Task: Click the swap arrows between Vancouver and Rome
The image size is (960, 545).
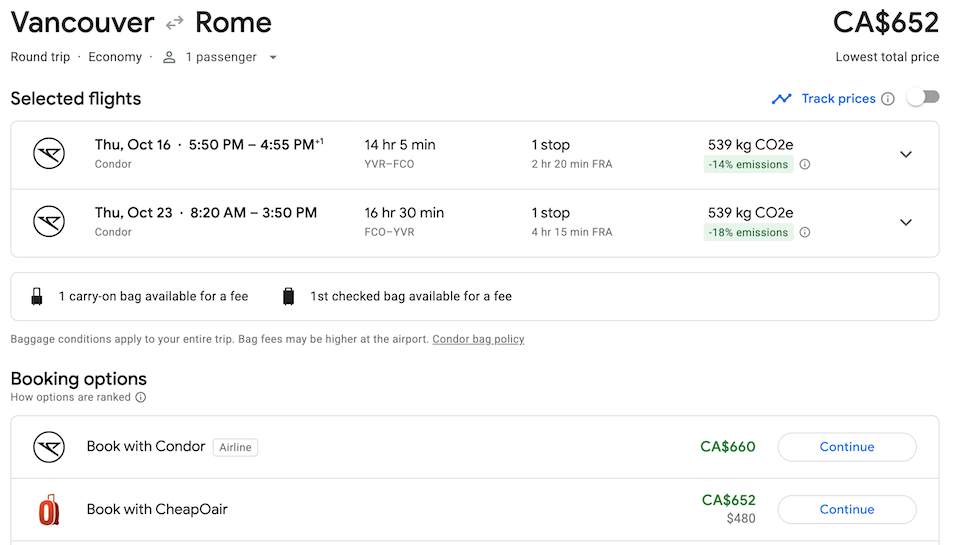Action: [174, 23]
